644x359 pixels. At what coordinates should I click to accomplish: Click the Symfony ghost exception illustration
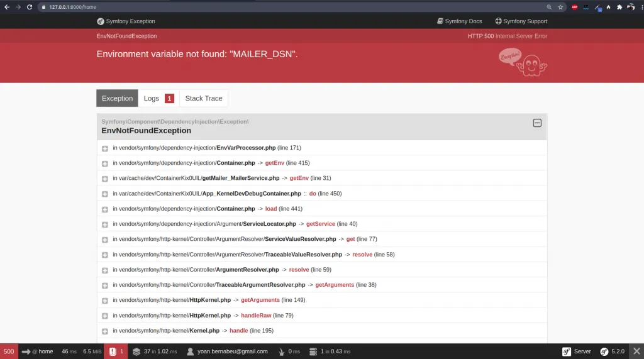[x=523, y=62]
